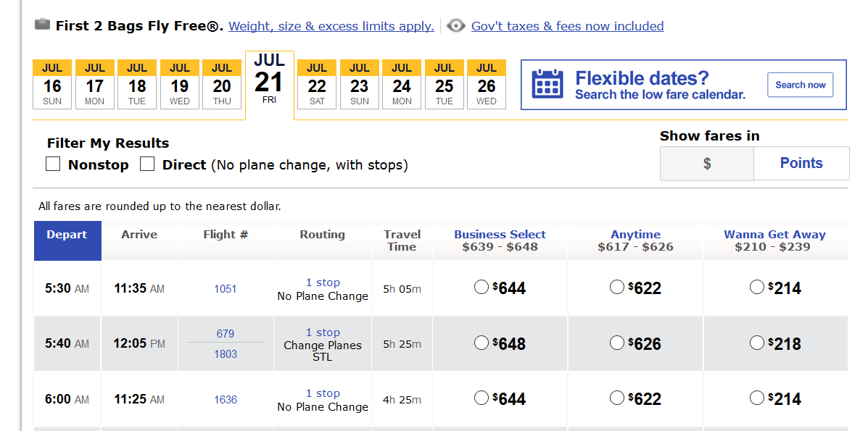View 1 stop routing for 5:40 AM flight
The image size is (868, 431).
click(x=323, y=332)
